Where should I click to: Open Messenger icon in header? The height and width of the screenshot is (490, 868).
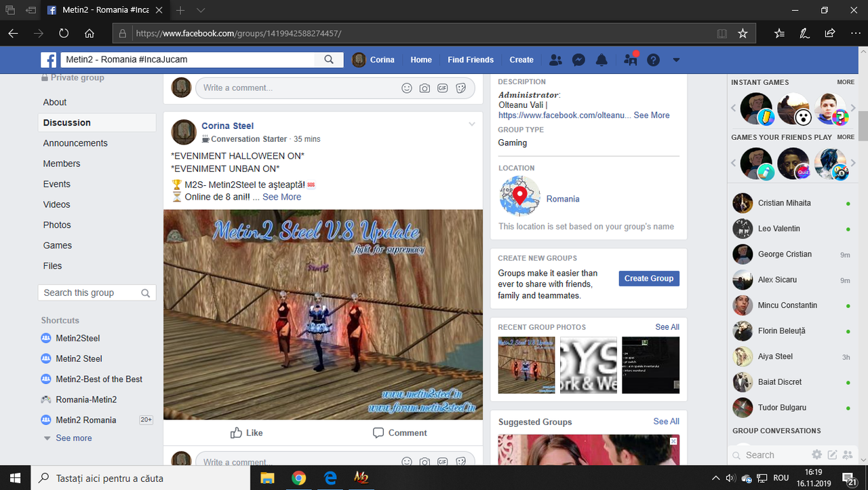point(578,60)
